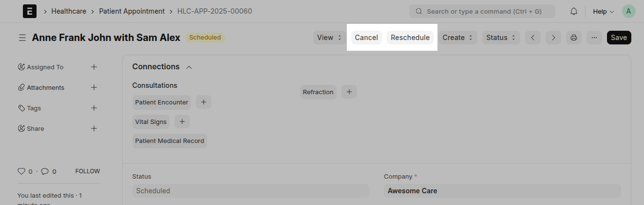Add an assignee with plus icon
The width and height of the screenshot is (644, 205).
click(94, 67)
